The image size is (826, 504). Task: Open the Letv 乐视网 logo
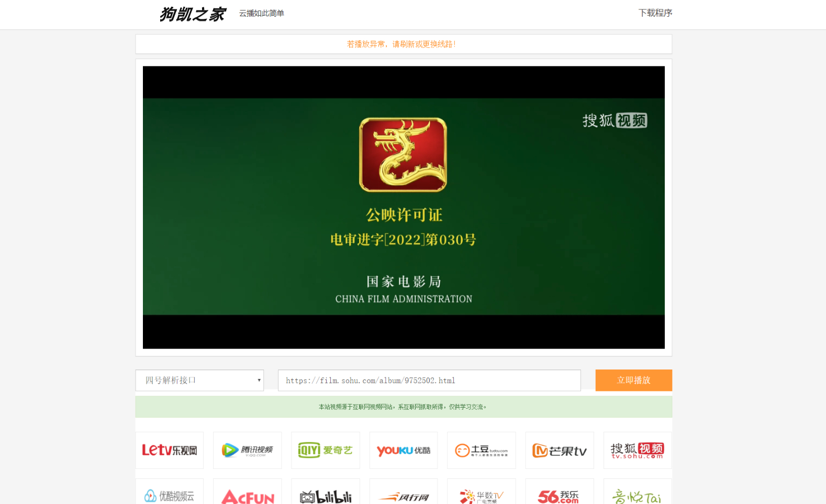pos(170,450)
